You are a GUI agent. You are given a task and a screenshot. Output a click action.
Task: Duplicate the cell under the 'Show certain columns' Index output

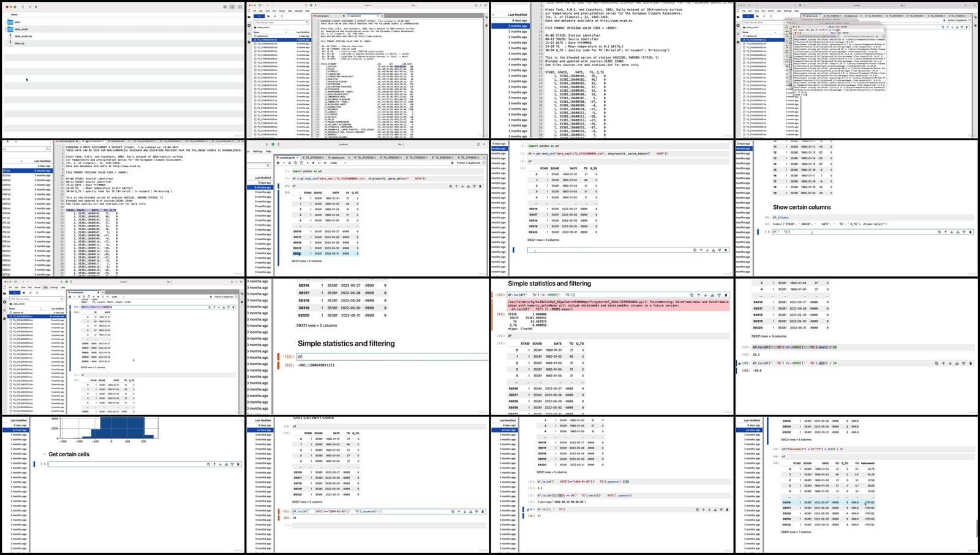coord(940,232)
